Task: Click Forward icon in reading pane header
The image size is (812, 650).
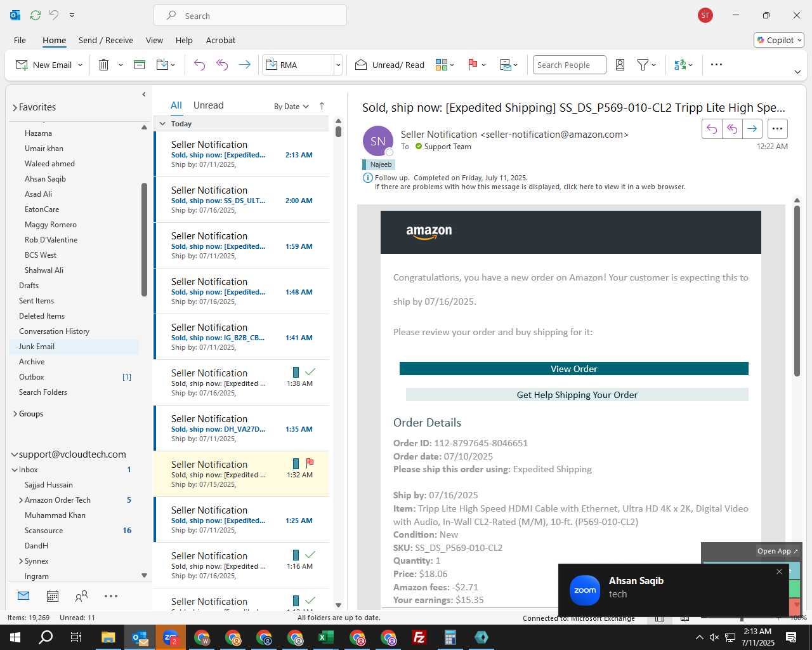Action: (752, 129)
